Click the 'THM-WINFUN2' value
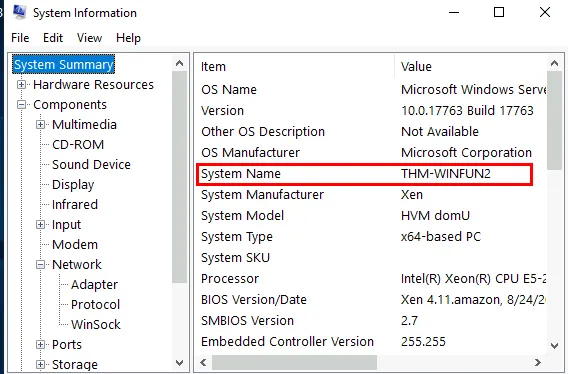 click(446, 174)
